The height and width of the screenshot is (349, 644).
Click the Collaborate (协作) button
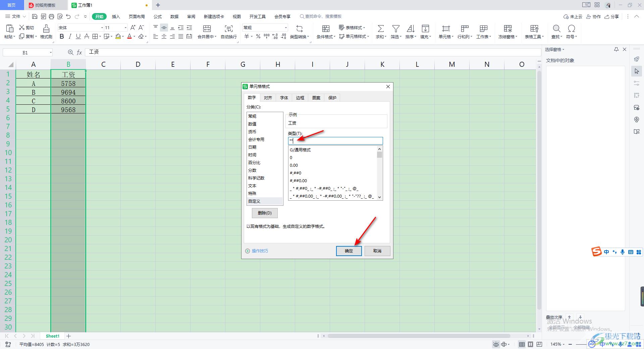[x=594, y=16]
